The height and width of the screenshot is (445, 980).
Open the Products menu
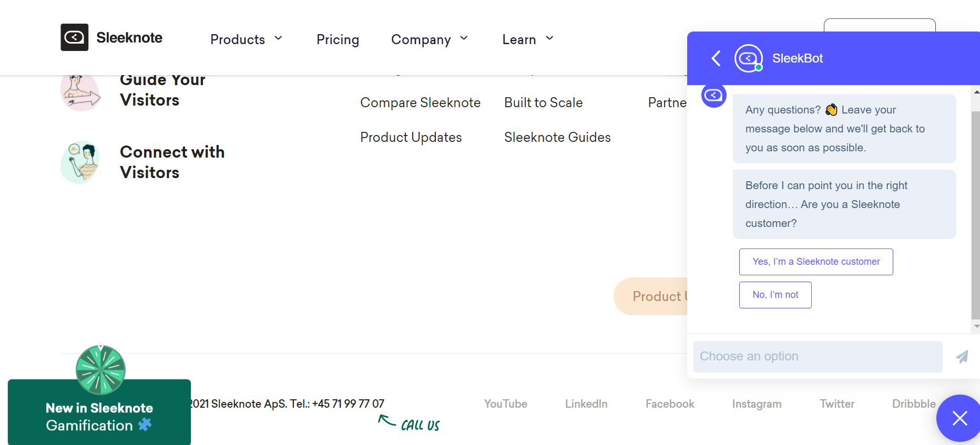(238, 39)
